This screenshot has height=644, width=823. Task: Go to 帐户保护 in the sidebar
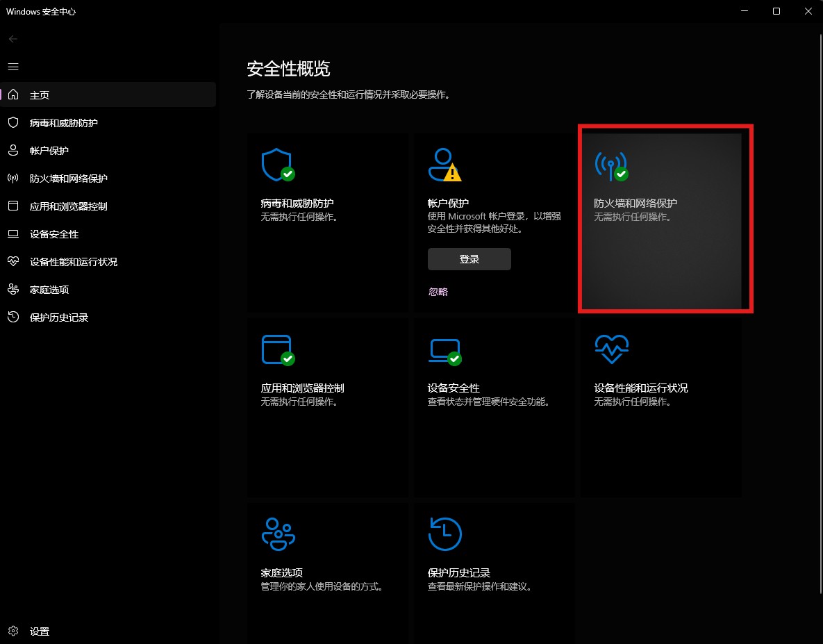[49, 151]
